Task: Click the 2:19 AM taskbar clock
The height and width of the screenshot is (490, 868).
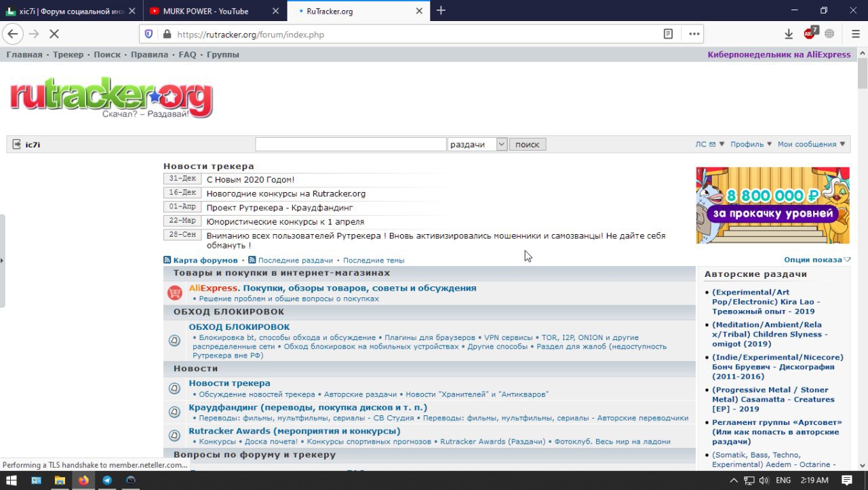Action: [814, 480]
